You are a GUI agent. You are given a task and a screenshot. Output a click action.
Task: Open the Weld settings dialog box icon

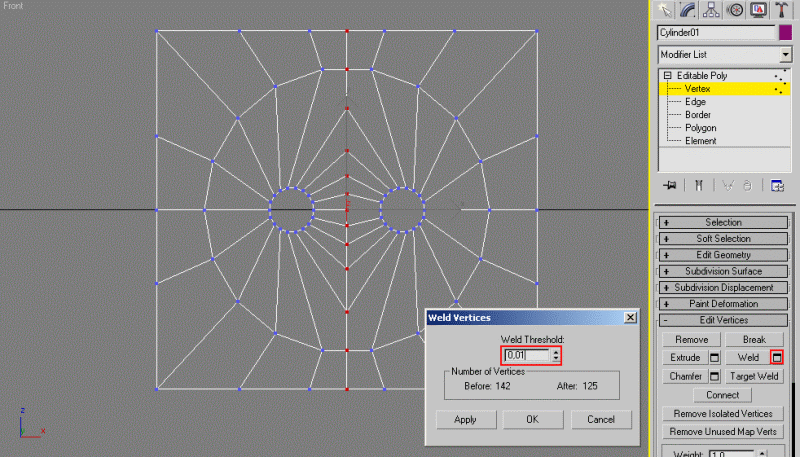point(777,358)
